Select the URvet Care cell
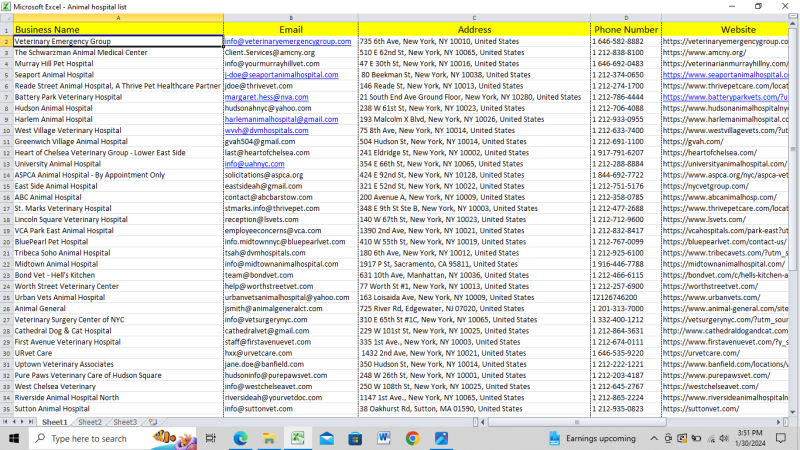 (118, 353)
